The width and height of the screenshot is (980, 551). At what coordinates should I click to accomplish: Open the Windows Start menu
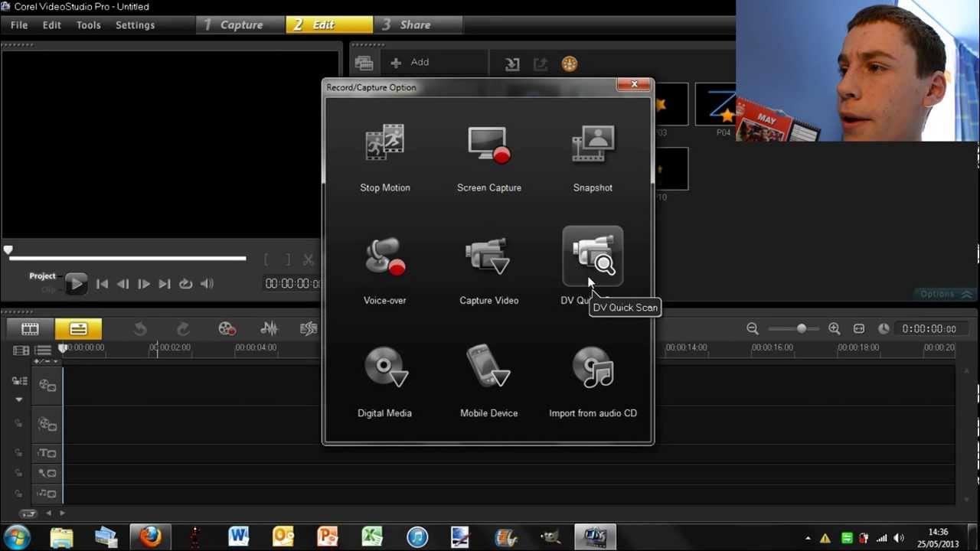(17, 536)
